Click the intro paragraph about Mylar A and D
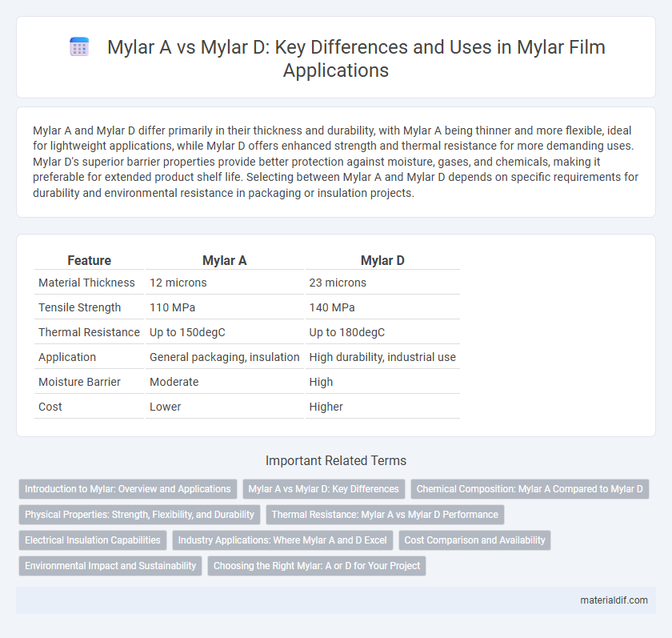This screenshot has height=638, width=672. coord(335,162)
